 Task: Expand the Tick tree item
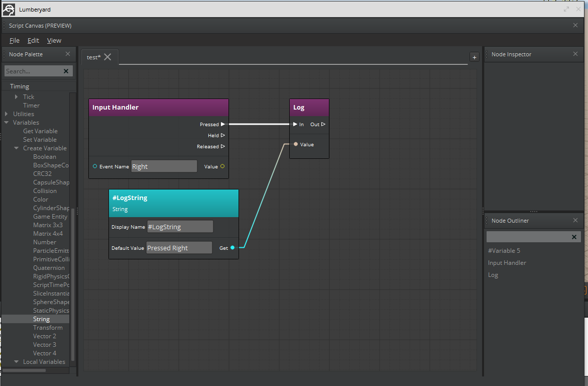[x=16, y=97]
